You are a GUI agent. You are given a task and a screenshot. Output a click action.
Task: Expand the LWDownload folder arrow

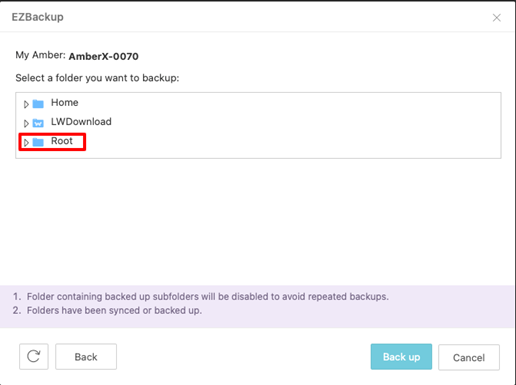coord(26,123)
